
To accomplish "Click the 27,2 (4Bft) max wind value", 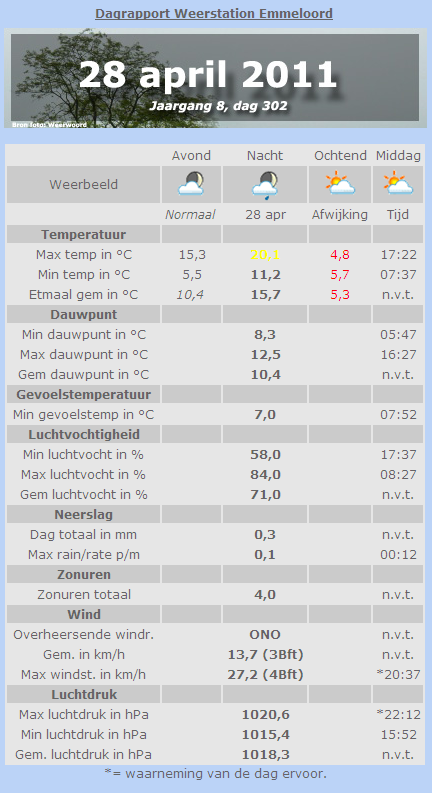I will point(265,675).
